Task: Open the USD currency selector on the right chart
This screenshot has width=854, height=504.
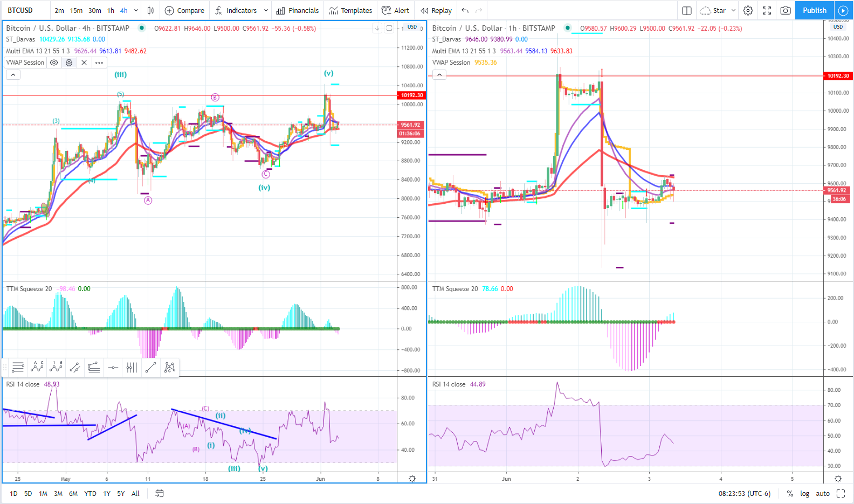Action: [x=838, y=27]
